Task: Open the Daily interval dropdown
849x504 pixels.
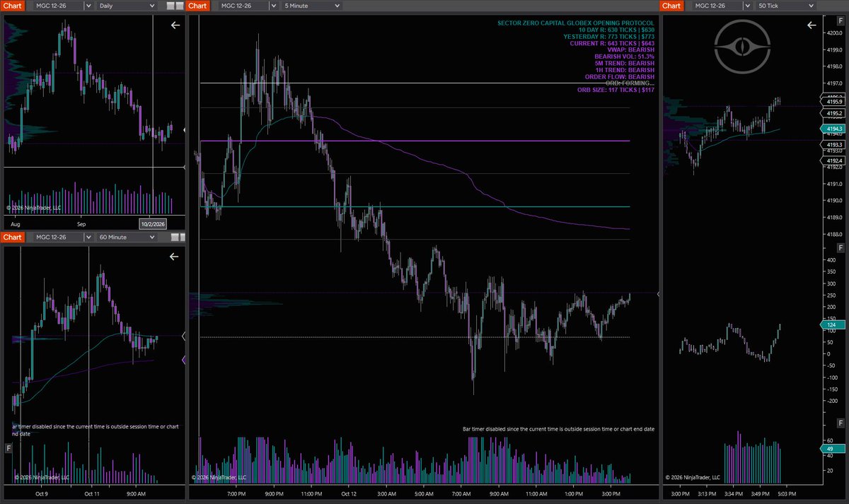Action: tap(126, 6)
